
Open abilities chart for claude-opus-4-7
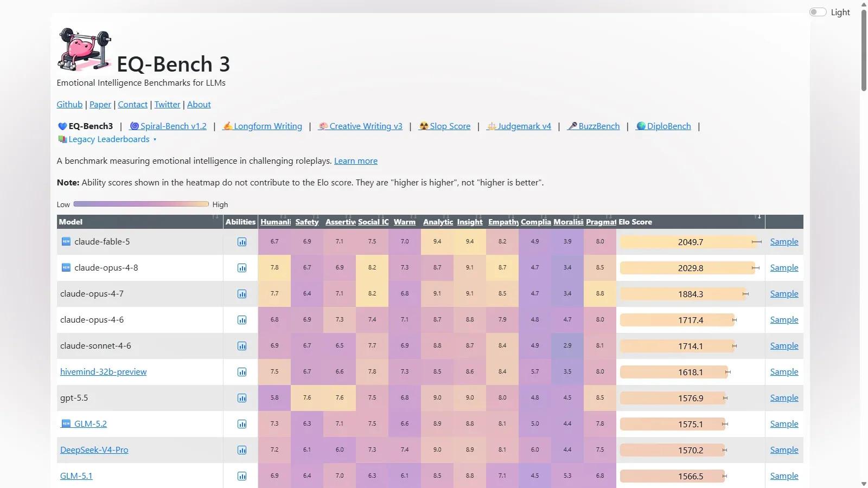242,294
